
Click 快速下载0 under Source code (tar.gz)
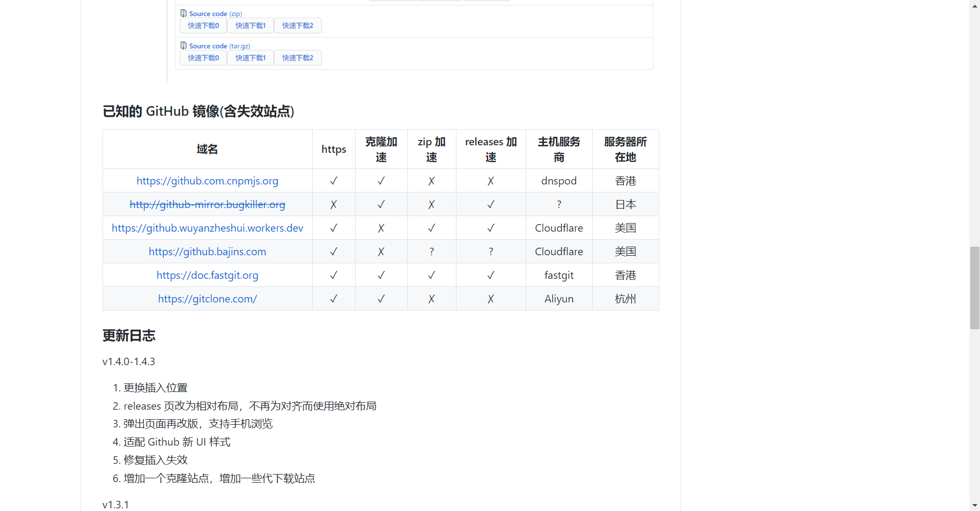(x=203, y=57)
